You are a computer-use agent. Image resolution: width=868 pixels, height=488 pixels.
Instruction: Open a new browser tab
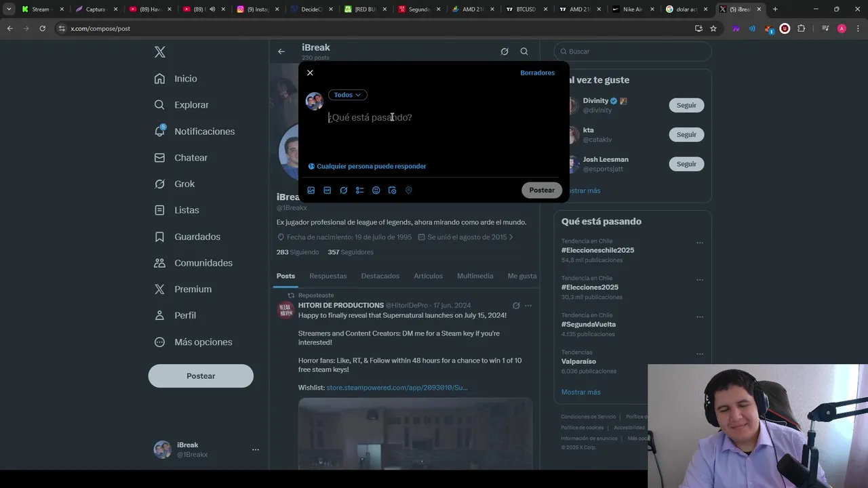(x=775, y=9)
